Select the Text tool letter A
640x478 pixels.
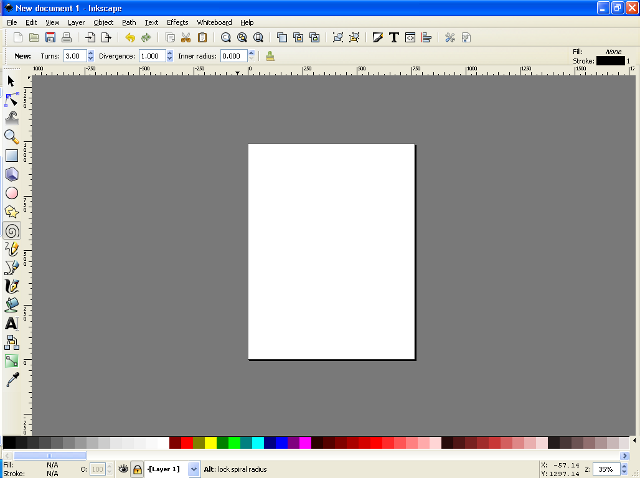pyautogui.click(x=12, y=323)
